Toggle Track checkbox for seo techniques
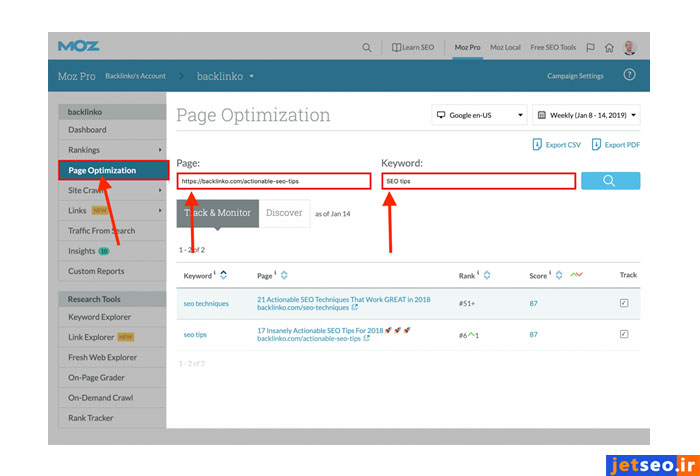The height and width of the screenshot is (476, 700). click(624, 303)
